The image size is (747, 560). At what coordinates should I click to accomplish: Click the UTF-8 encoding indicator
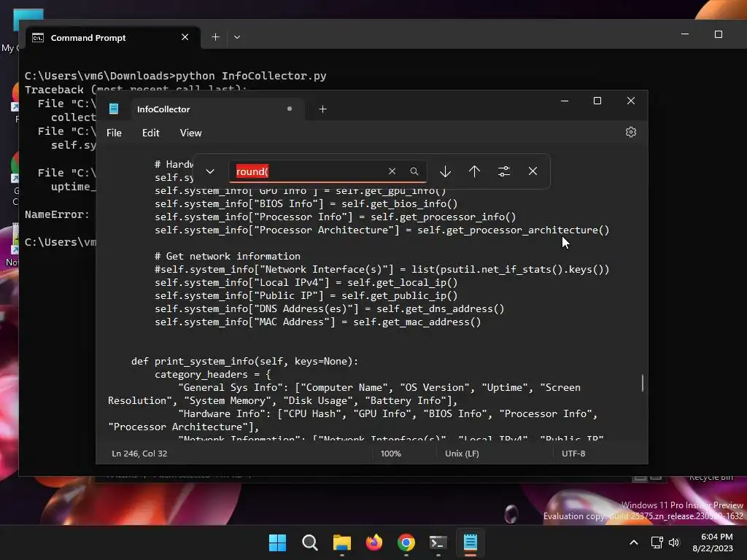tap(573, 454)
